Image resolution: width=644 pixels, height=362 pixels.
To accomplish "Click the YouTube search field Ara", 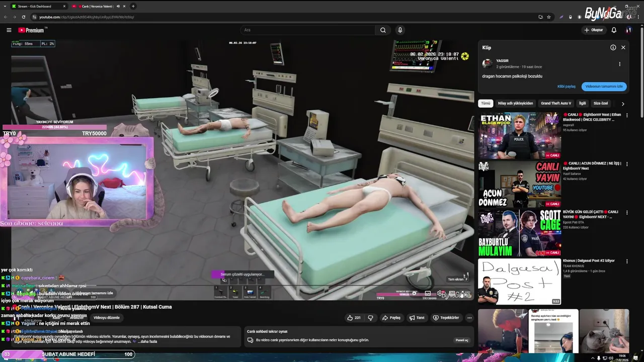I will [308, 30].
